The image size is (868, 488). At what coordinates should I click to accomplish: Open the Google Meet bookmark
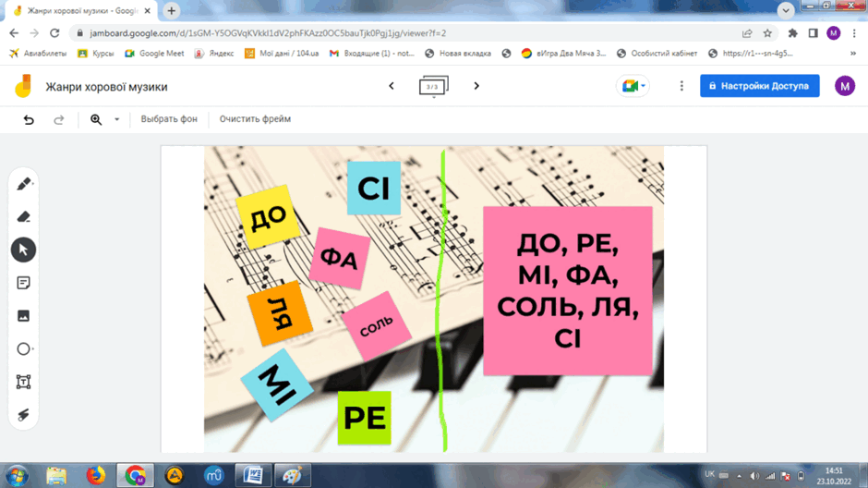pyautogui.click(x=154, y=54)
